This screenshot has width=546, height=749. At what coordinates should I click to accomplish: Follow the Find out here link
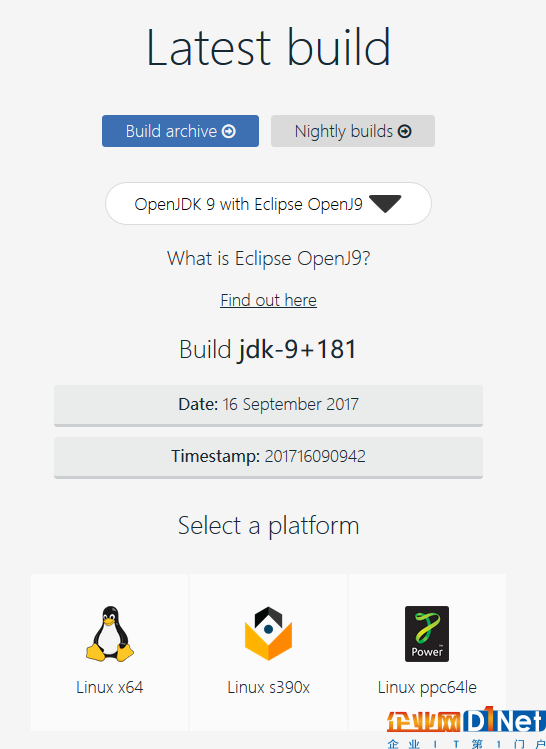click(x=268, y=300)
